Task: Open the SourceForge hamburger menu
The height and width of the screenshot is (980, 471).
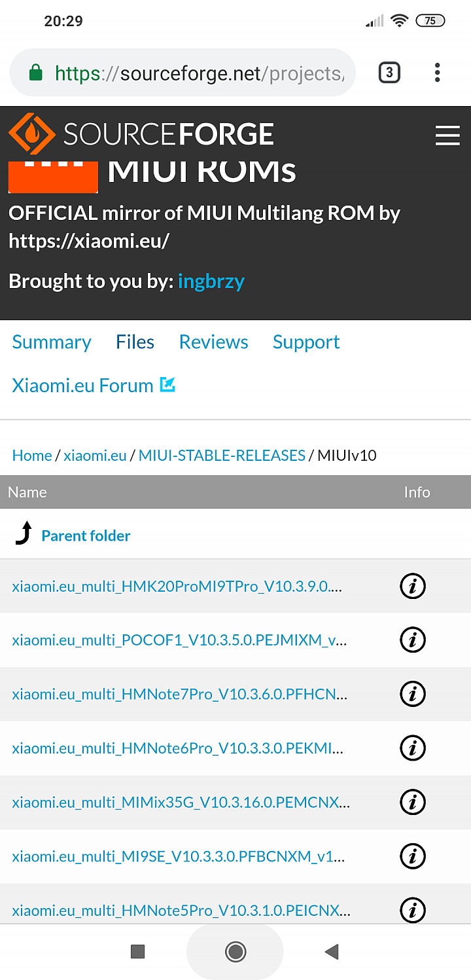Action: [x=447, y=135]
